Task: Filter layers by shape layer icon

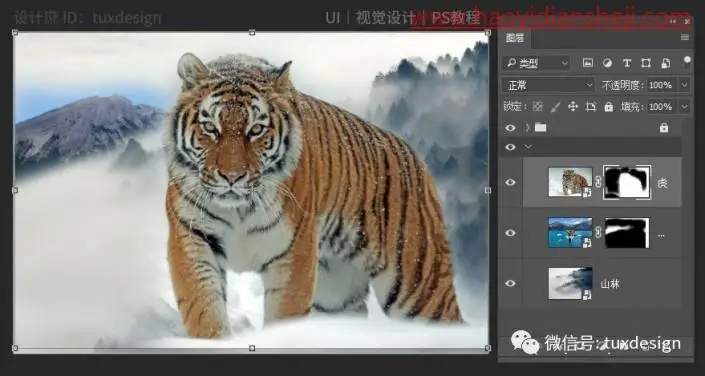Action: tap(646, 63)
